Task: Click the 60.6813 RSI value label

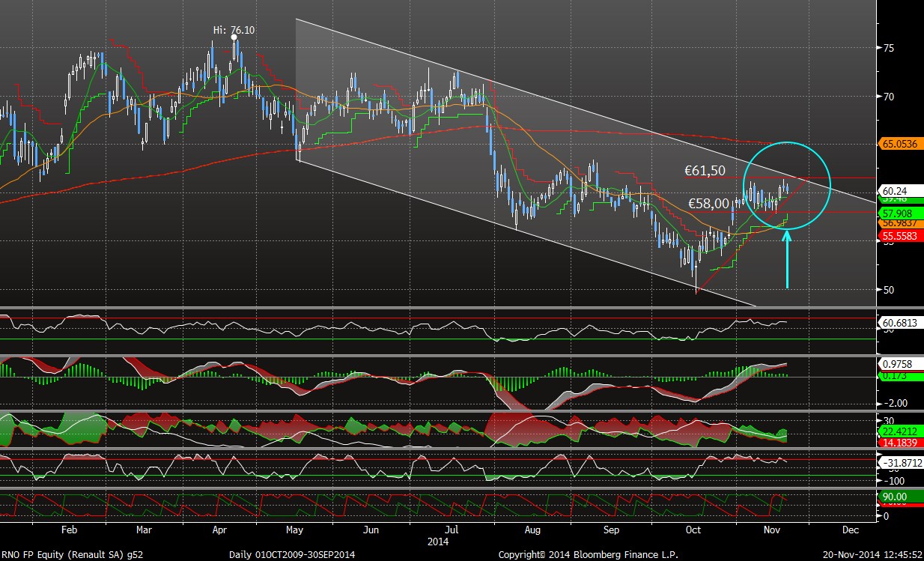Action: pos(899,323)
